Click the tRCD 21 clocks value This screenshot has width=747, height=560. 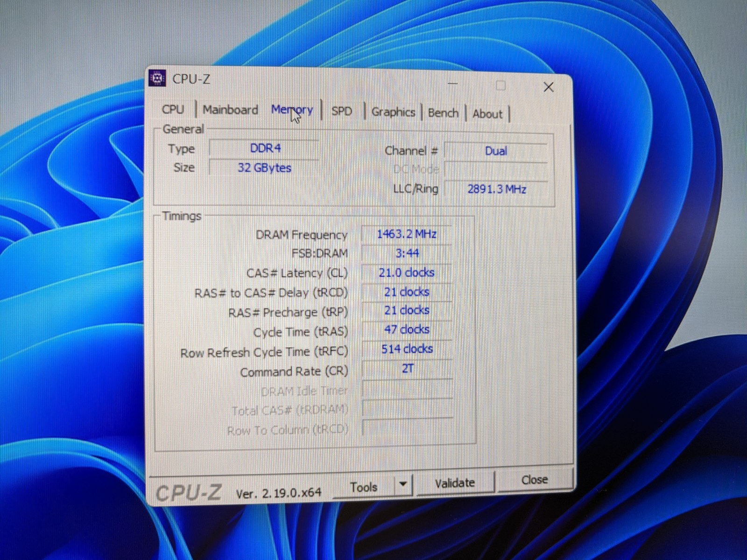click(x=407, y=292)
